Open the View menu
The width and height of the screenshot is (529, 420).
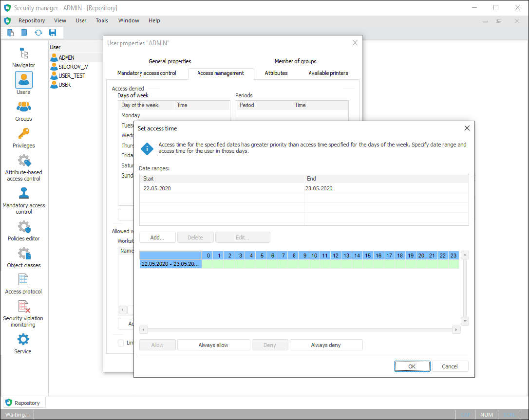click(x=60, y=20)
